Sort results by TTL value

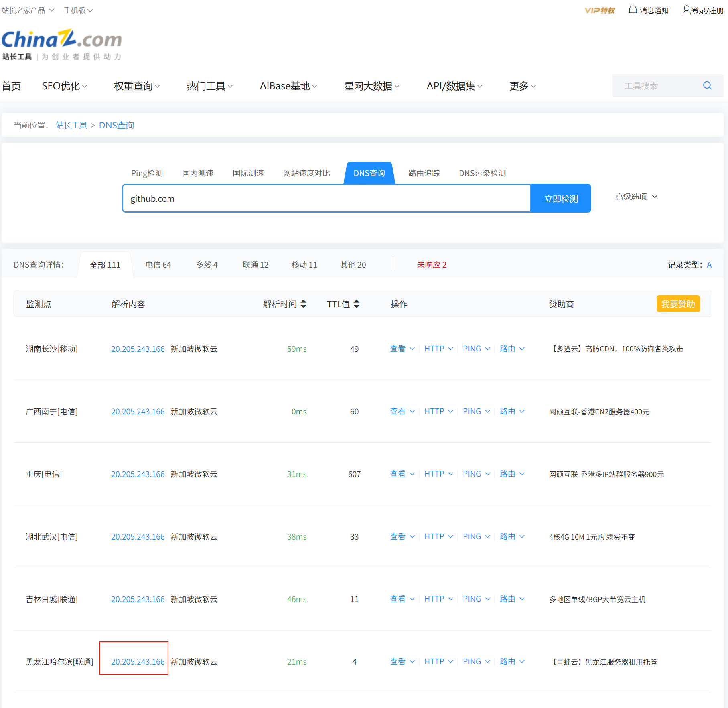point(357,304)
